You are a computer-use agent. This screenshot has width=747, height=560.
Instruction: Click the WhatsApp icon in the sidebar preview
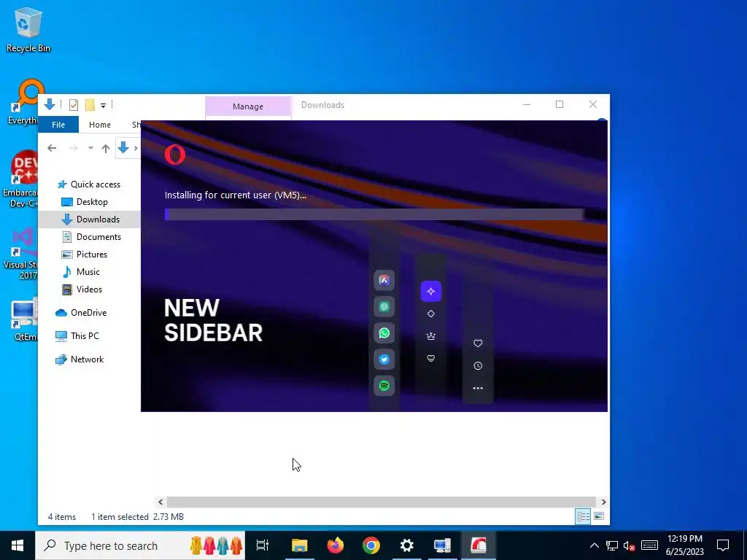click(x=384, y=332)
